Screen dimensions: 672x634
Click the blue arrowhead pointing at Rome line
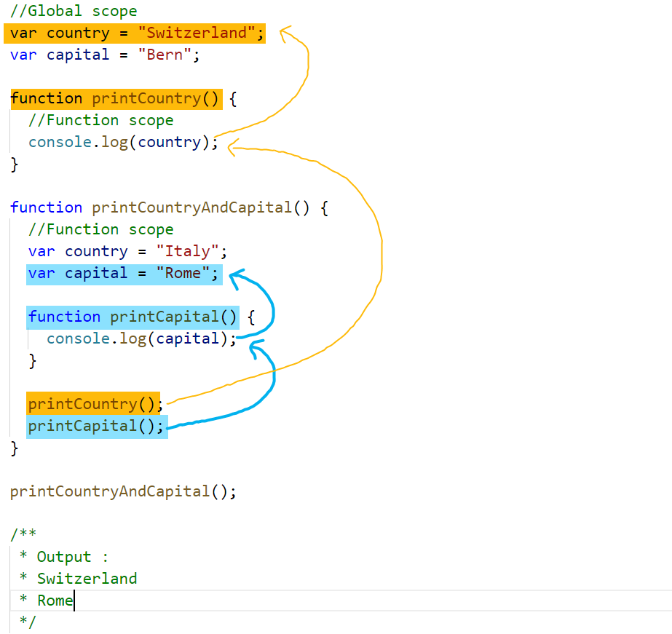coord(236,277)
